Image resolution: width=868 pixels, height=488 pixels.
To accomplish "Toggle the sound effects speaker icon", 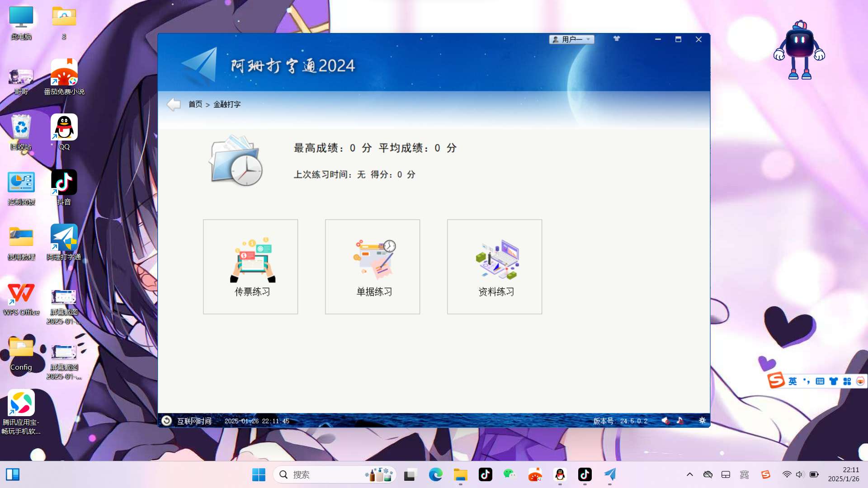I will [665, 421].
